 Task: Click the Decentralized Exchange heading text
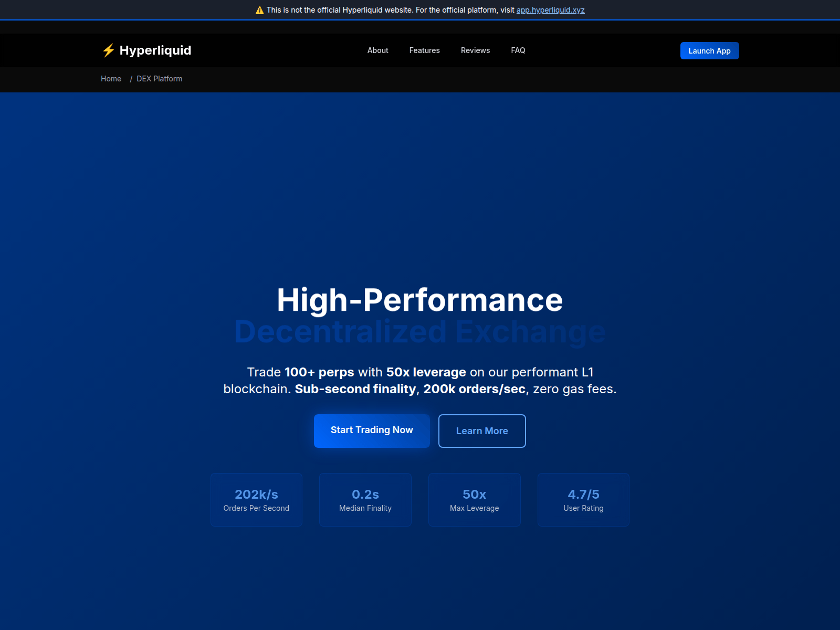click(420, 332)
